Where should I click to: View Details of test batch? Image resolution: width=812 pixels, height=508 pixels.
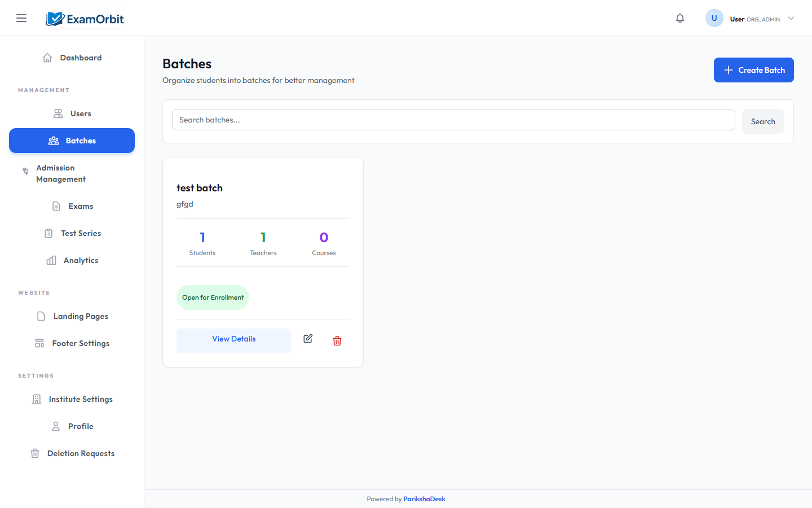point(233,341)
